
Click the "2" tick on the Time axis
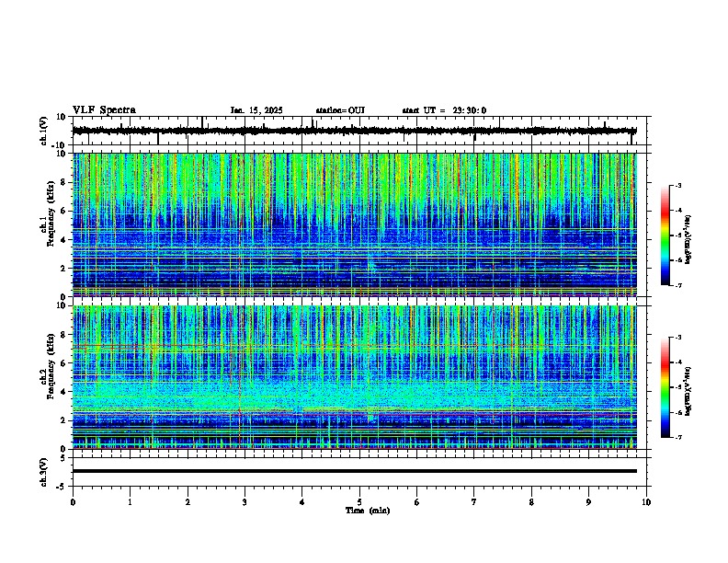pyautogui.click(x=188, y=502)
